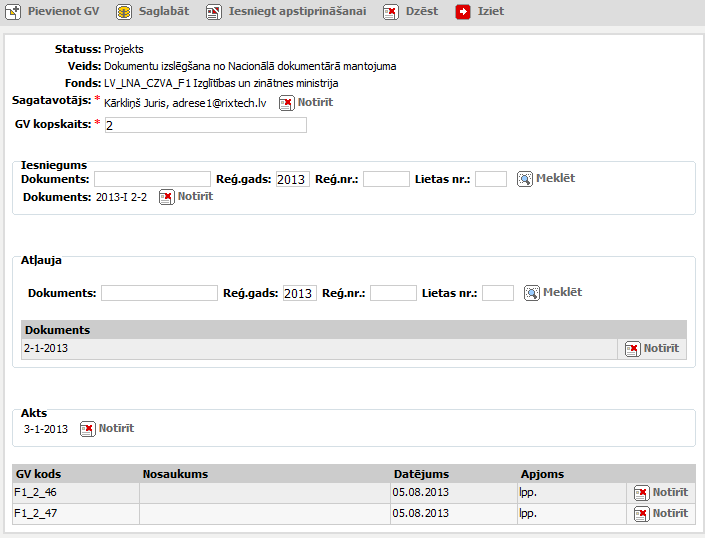Viewport: 705px width, 538px height.
Task: Click the Meklēt search icon in Atļauja
Action: click(532, 293)
